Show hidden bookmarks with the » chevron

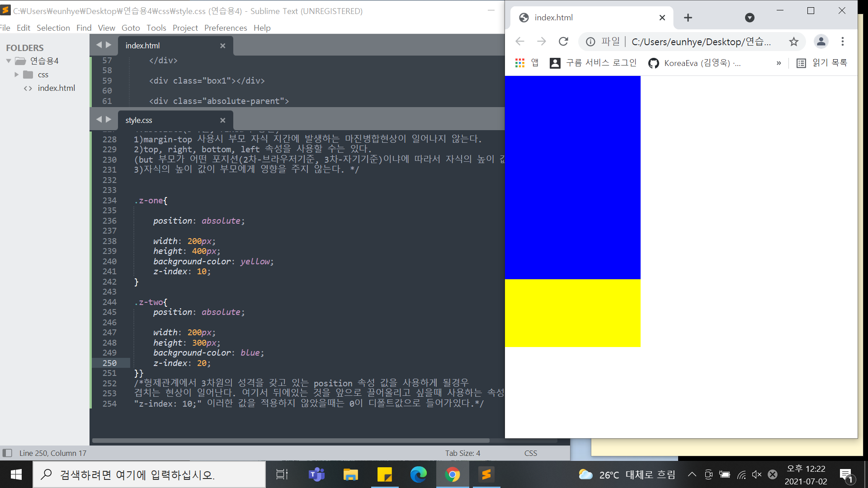778,63
